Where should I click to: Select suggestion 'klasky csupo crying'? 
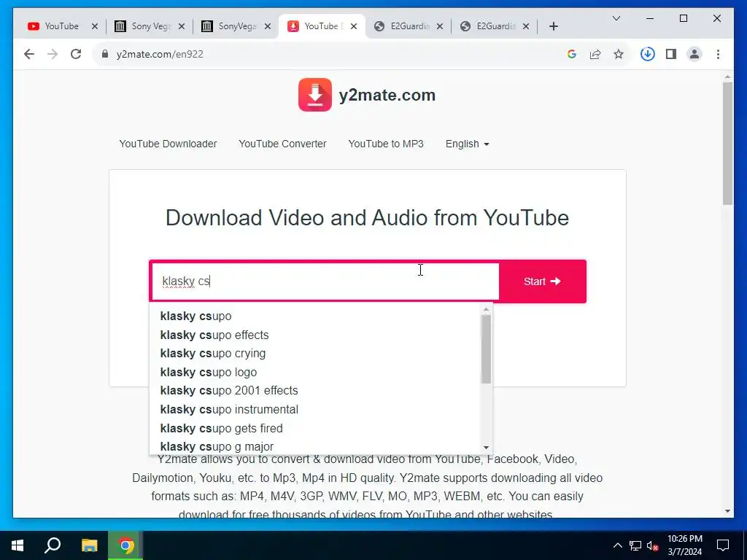315,354
